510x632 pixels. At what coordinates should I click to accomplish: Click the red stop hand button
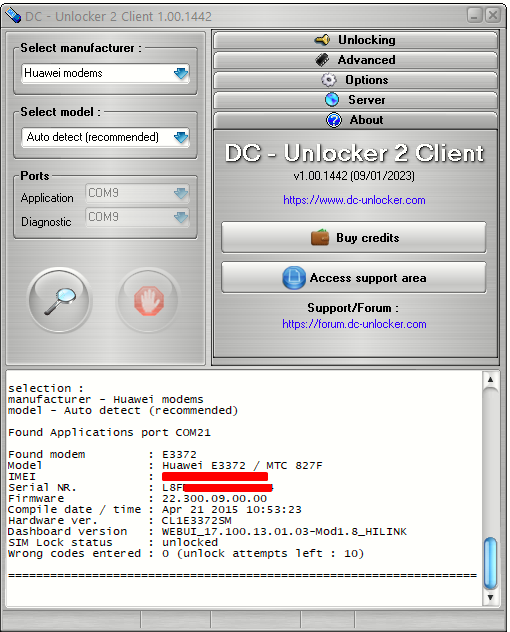tap(148, 300)
